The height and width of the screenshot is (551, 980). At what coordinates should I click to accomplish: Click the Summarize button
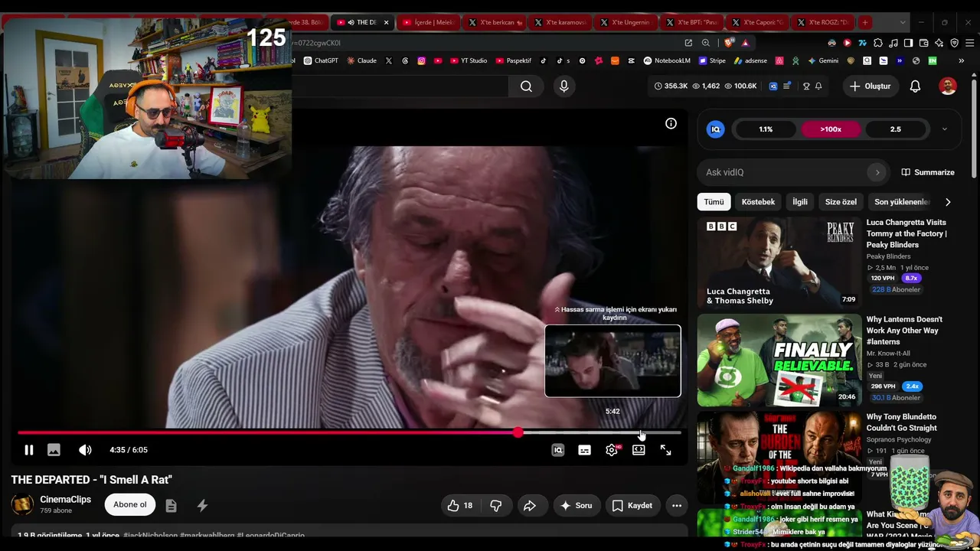(x=928, y=172)
